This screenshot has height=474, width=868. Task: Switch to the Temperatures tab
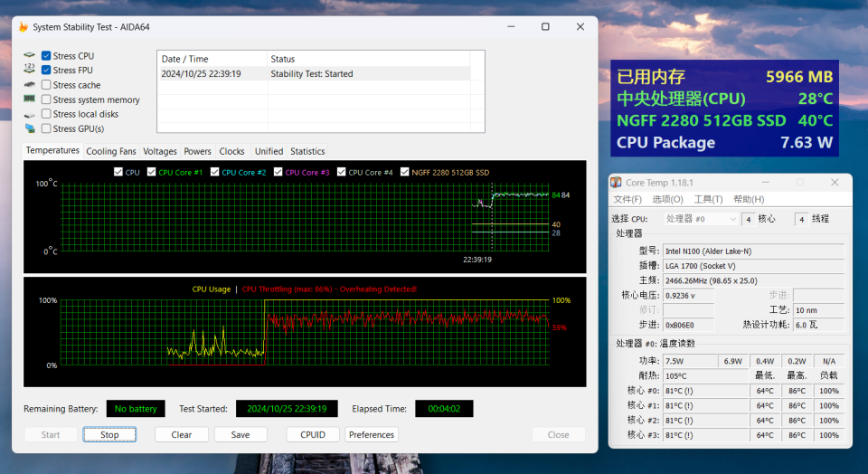click(x=52, y=151)
